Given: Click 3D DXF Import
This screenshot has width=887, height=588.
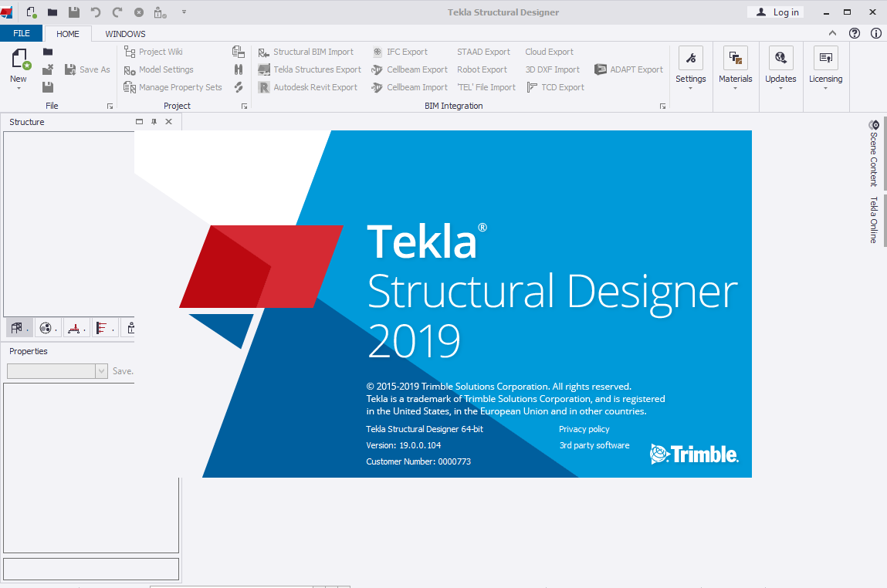Looking at the screenshot, I should point(553,69).
